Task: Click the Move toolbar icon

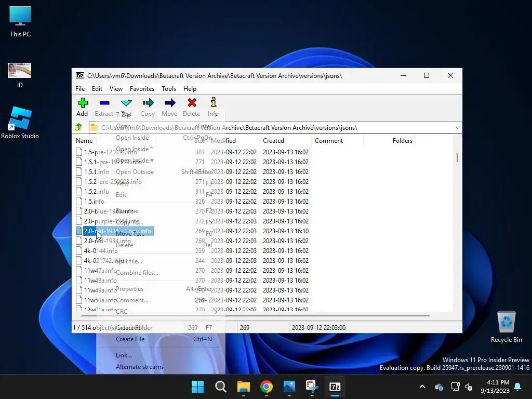Action: point(170,103)
